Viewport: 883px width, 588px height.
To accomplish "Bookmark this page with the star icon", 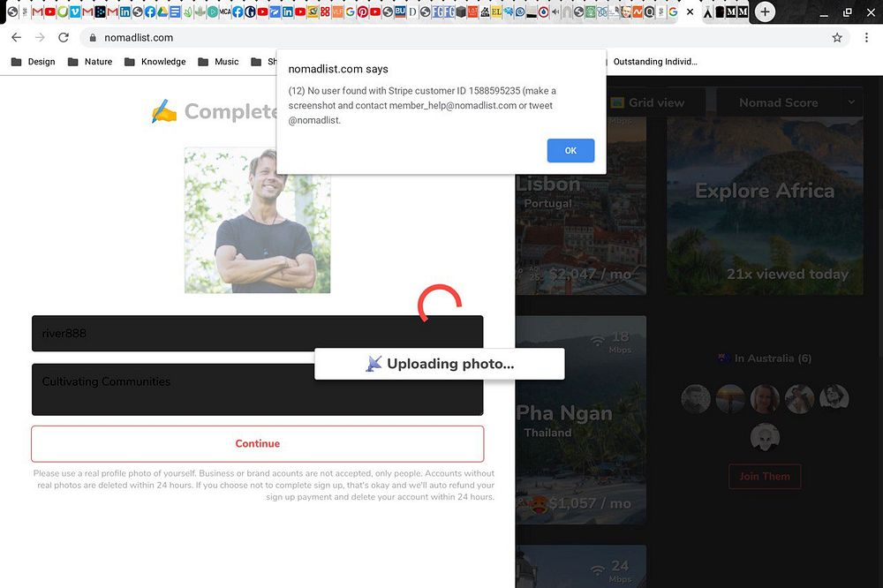I will [x=837, y=38].
